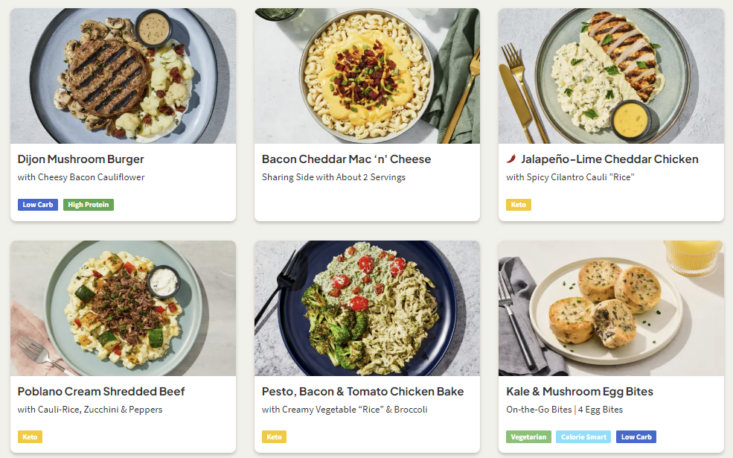The image size is (733, 458).
Task: Open the Bacon Cheddar Mac 'n' Cheese photo
Action: pos(367,76)
